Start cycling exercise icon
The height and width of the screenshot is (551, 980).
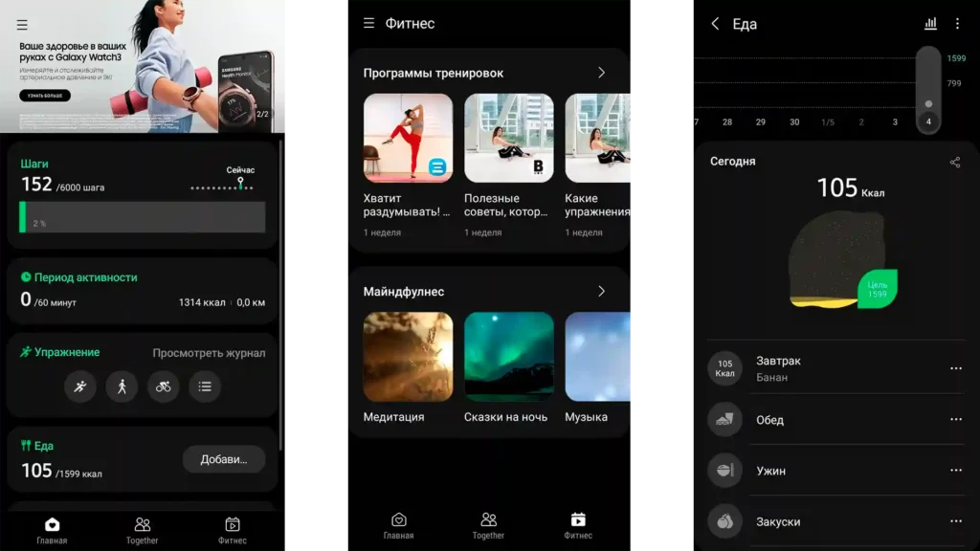pos(163,386)
